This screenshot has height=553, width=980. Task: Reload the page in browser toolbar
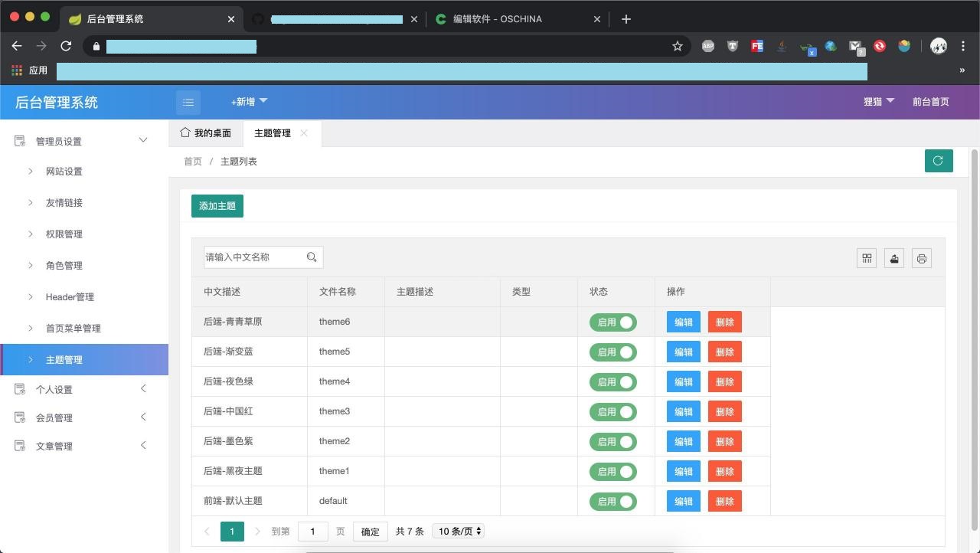click(66, 46)
